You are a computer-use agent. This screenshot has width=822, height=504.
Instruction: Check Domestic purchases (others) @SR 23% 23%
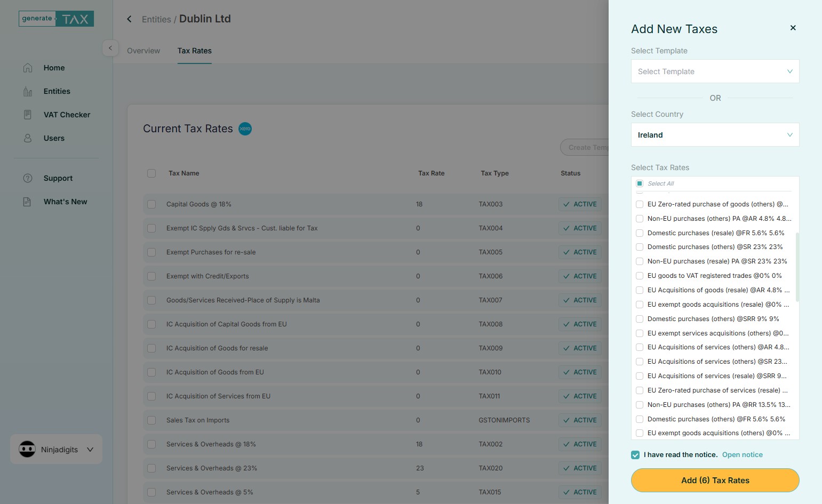640,247
